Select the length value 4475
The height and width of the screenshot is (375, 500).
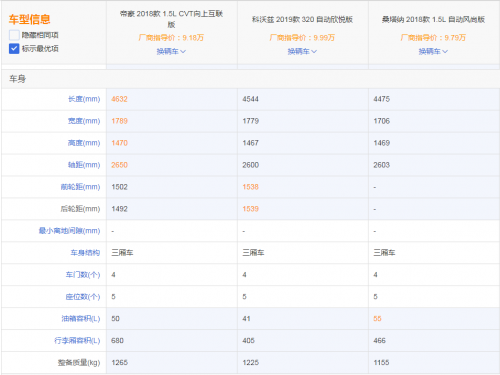[382, 99]
